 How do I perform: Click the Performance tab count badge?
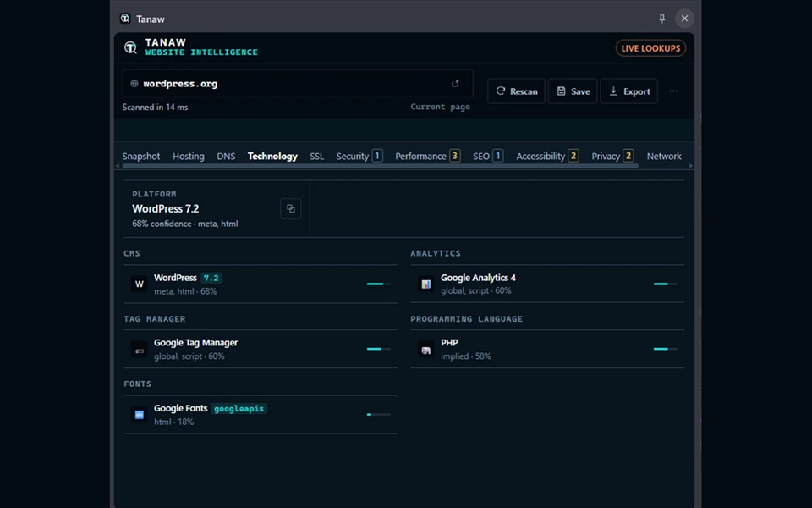click(x=455, y=156)
